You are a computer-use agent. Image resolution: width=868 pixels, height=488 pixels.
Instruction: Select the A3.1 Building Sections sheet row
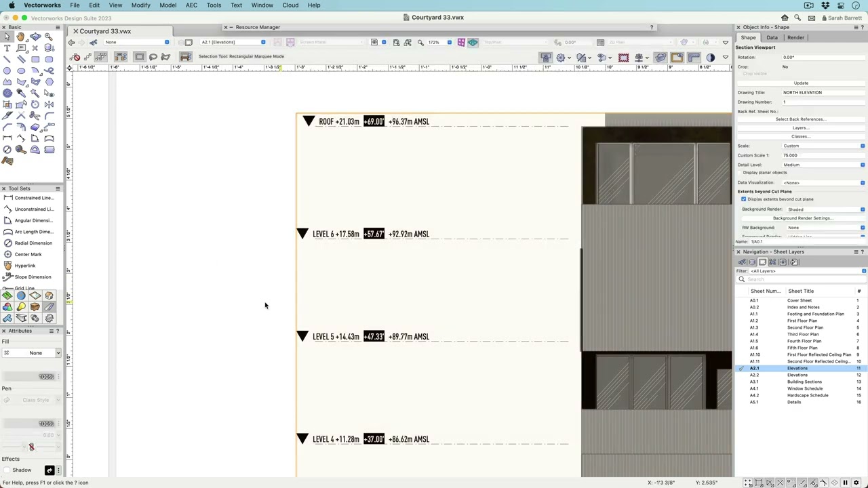click(801, 382)
